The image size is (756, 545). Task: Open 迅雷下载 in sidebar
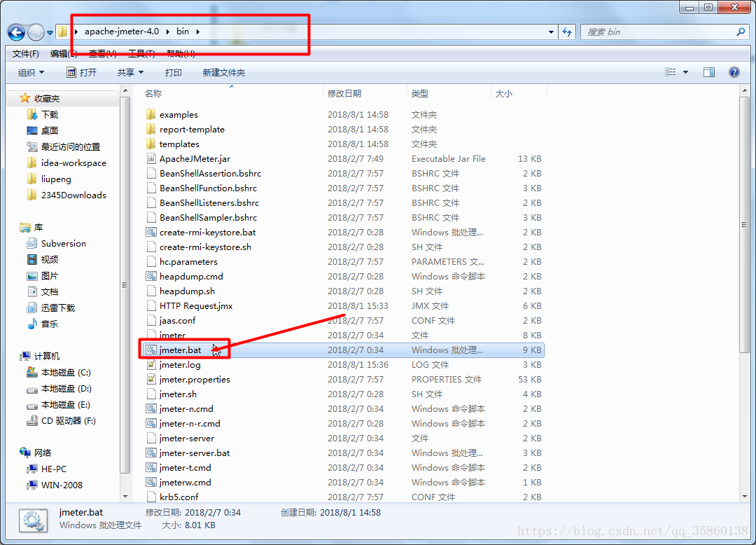[58, 308]
